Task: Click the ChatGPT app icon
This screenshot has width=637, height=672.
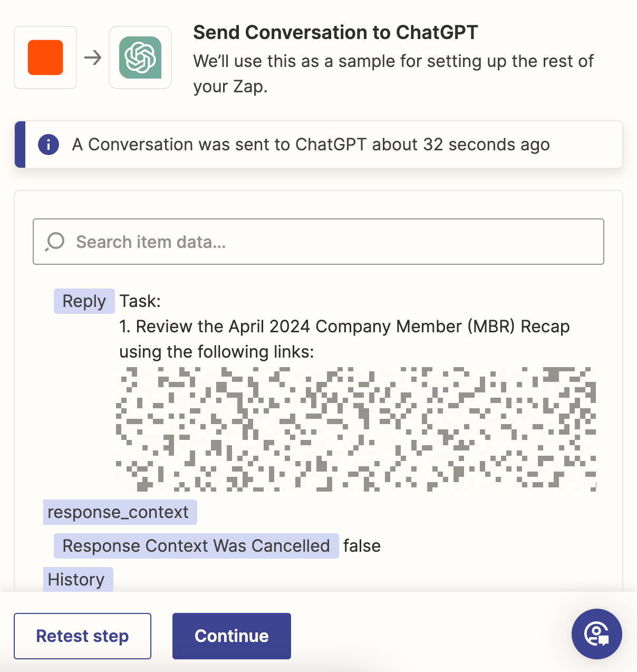Action: click(140, 57)
